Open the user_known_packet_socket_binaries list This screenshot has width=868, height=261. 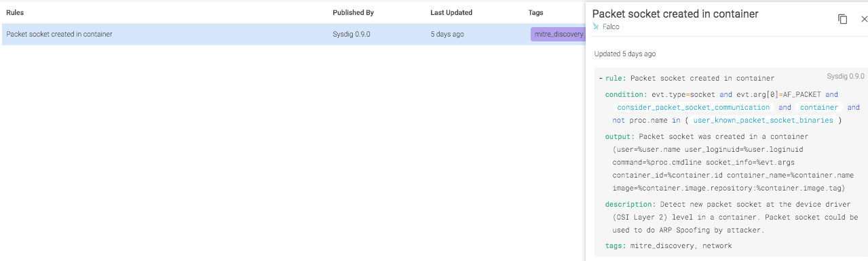click(763, 120)
